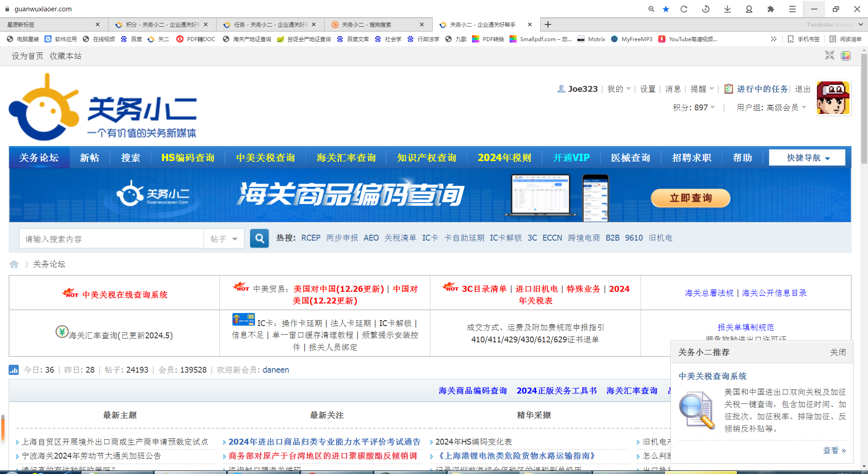Click the in-progress tasks clipboard icon

[x=728, y=89]
